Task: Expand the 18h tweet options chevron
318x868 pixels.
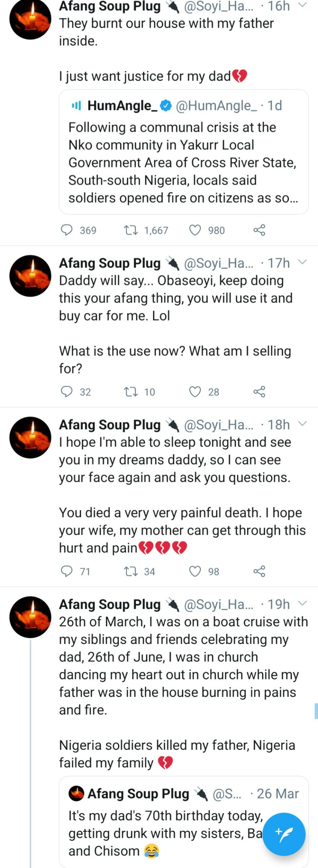Action: pyautogui.click(x=302, y=423)
